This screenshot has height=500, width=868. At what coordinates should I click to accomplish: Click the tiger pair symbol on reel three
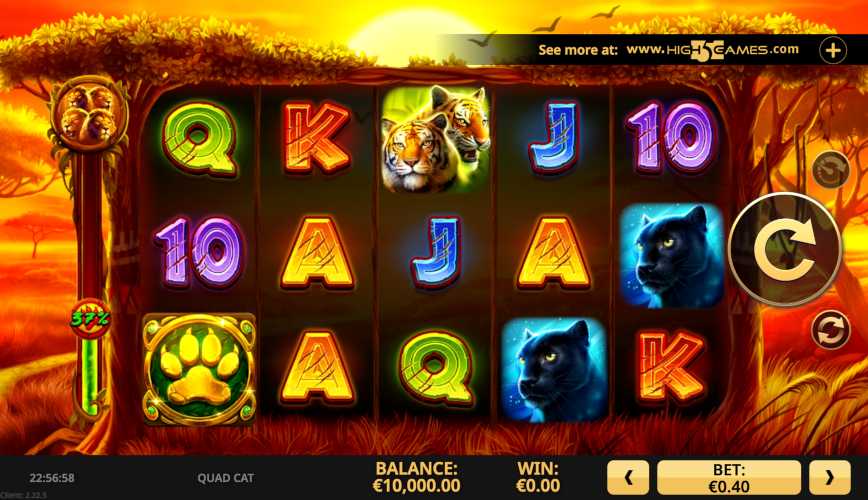click(x=436, y=139)
